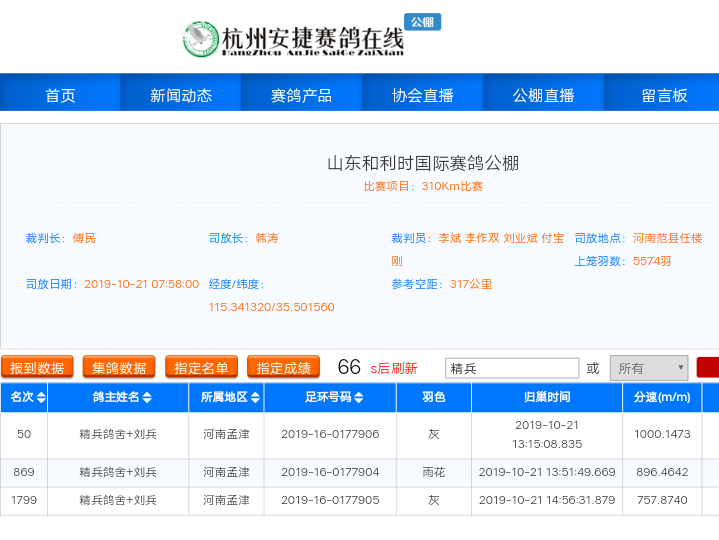The height and width of the screenshot is (540, 719).
Task: Click the release location 河南范县任楼
Action: click(x=668, y=238)
